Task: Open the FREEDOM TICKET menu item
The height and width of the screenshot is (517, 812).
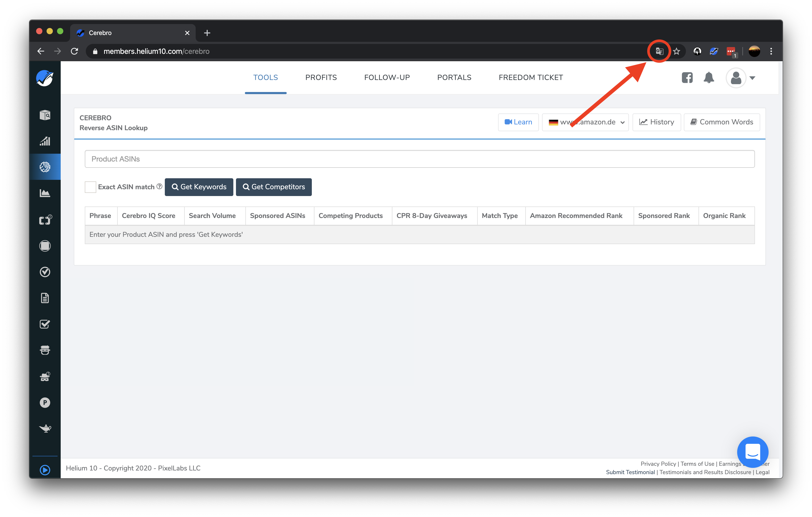Action: pyautogui.click(x=531, y=77)
